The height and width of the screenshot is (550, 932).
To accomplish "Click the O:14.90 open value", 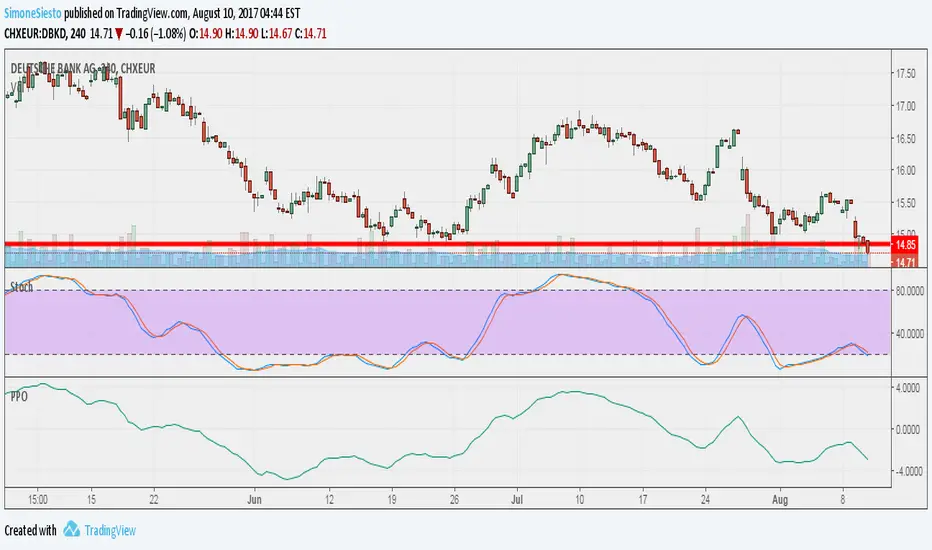I will 206,33.
